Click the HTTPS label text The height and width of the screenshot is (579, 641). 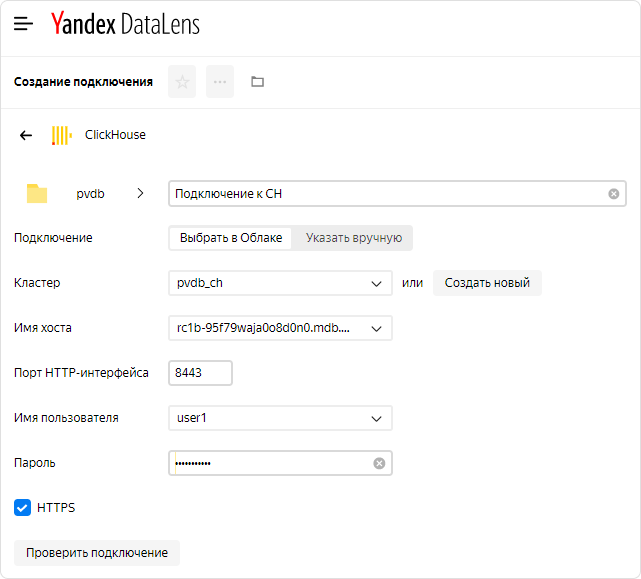tap(56, 508)
